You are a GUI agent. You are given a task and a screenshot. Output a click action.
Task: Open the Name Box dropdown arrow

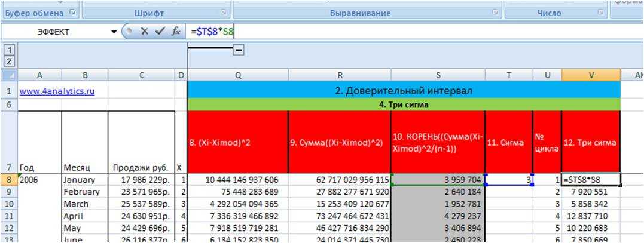[x=114, y=32]
